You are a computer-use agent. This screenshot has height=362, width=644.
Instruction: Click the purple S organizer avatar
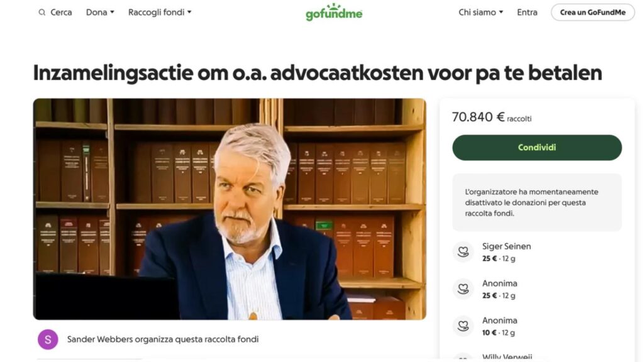48,339
